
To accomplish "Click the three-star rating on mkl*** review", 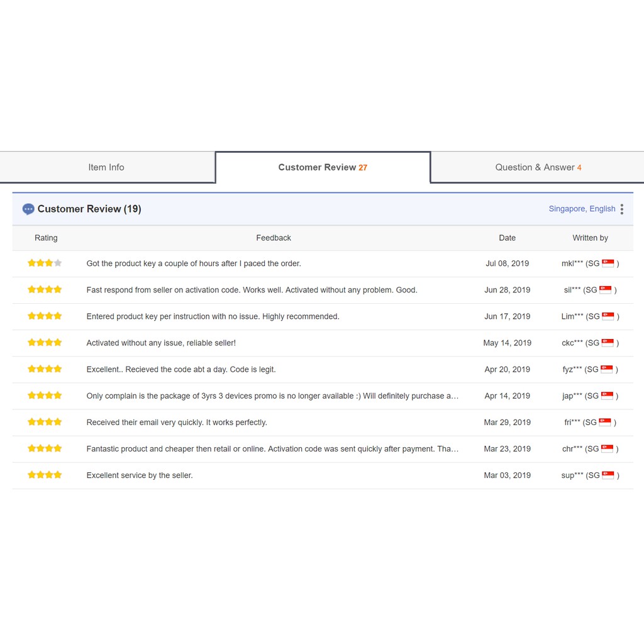I will tap(45, 264).
